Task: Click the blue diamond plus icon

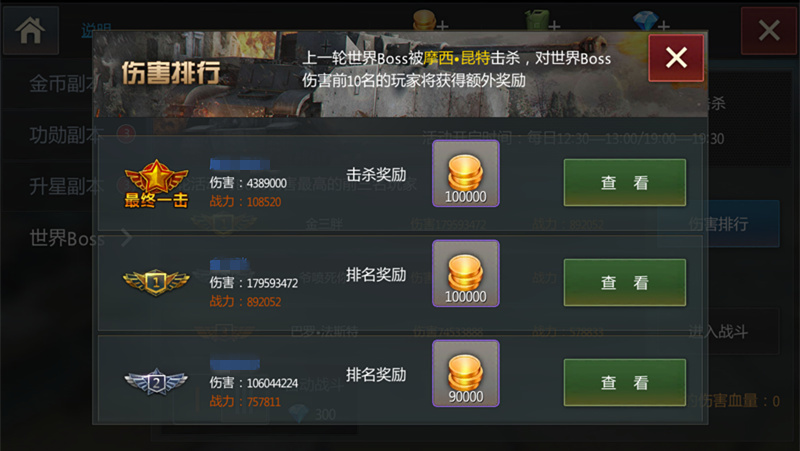Action: click(x=651, y=21)
